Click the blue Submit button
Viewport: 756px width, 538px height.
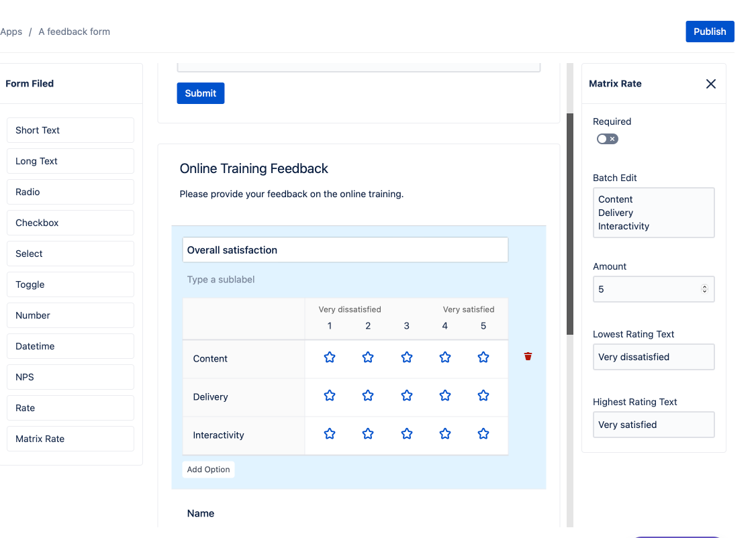[x=200, y=93]
